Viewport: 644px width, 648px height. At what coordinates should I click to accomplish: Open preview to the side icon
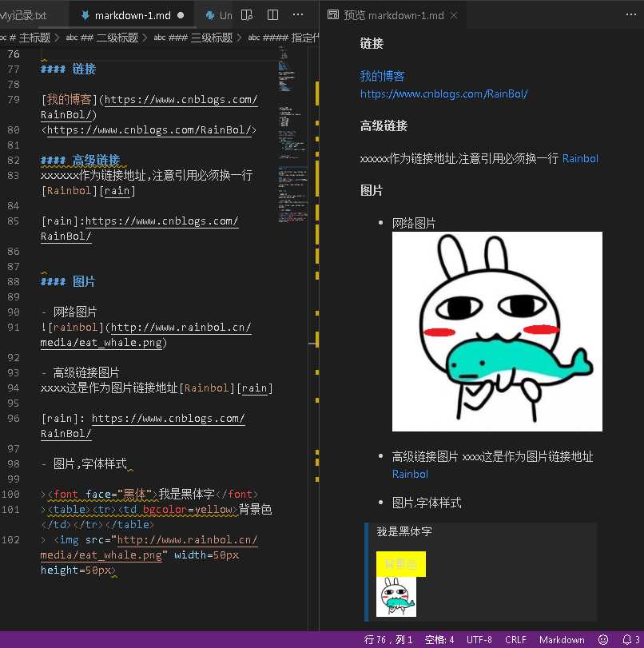(246, 15)
